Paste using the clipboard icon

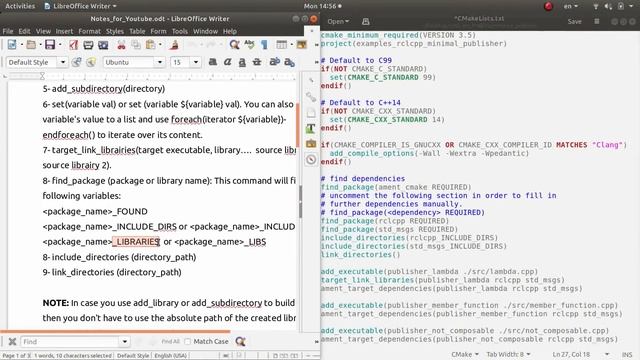click(x=151, y=45)
